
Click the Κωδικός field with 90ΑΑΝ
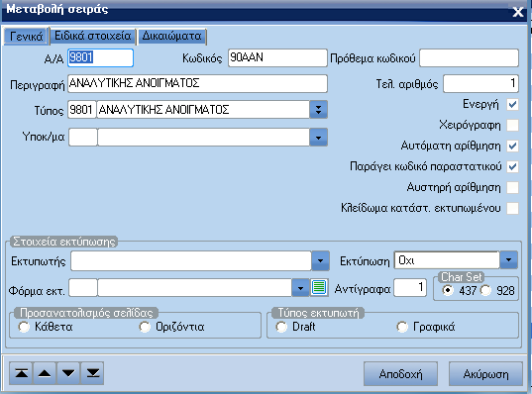pos(277,57)
